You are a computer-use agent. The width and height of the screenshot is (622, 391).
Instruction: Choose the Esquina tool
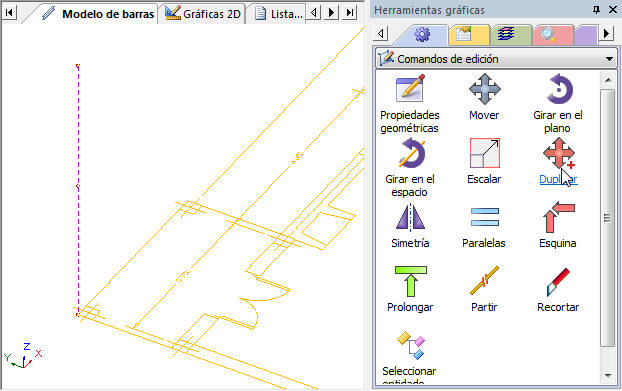pyautogui.click(x=558, y=226)
